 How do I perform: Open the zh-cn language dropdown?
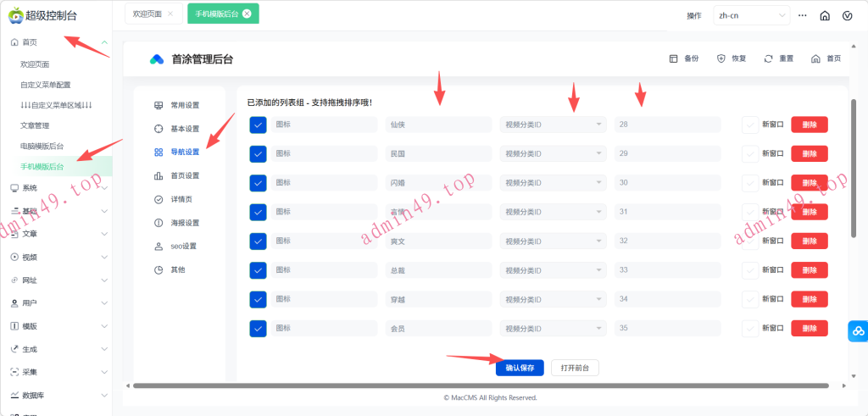[752, 15]
